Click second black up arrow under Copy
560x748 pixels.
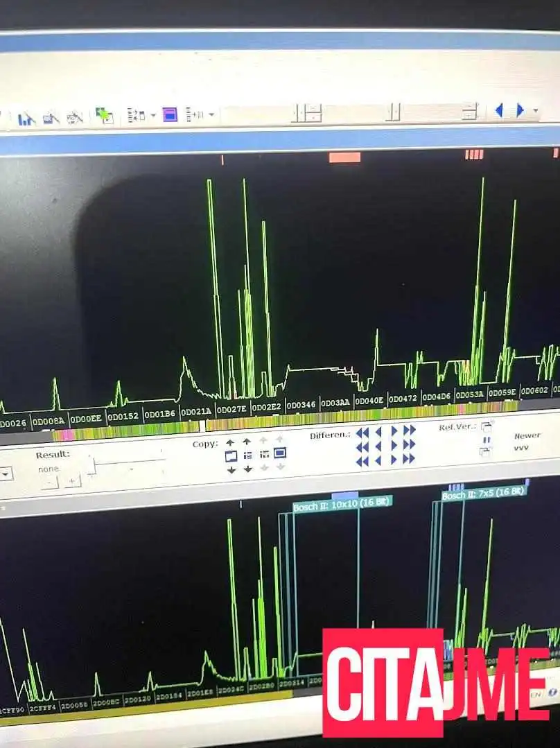pyautogui.click(x=247, y=442)
